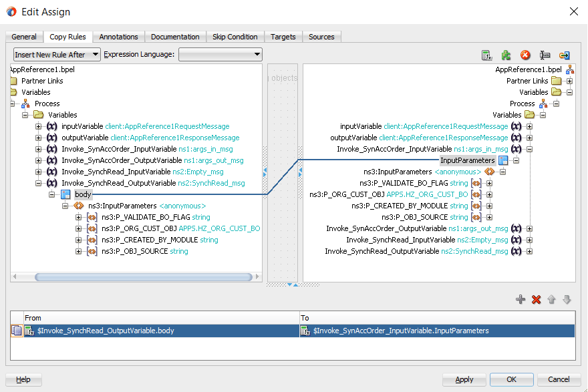Click the body message part icon in source tree
The width and height of the screenshot is (588, 392).
(x=65, y=194)
